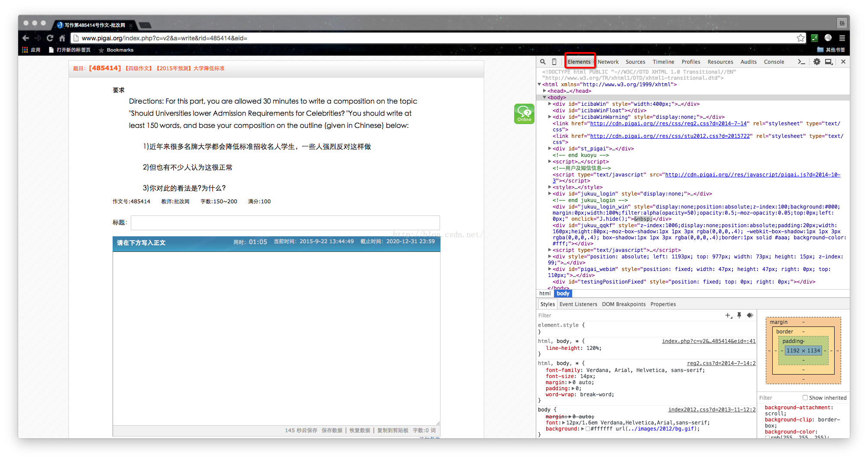Open the Audits tab
Image resolution: width=868 pixels, height=460 pixels.
[x=748, y=62]
